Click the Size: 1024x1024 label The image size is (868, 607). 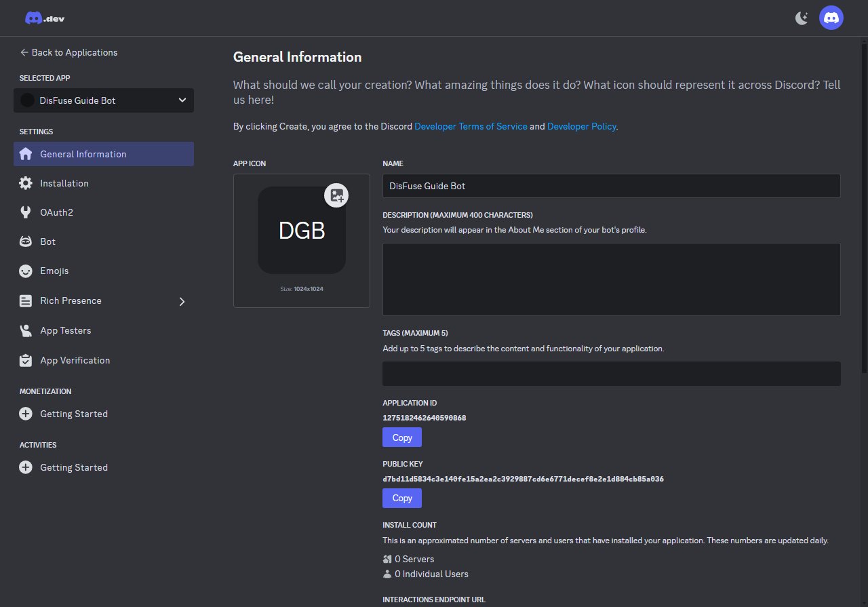click(x=302, y=289)
